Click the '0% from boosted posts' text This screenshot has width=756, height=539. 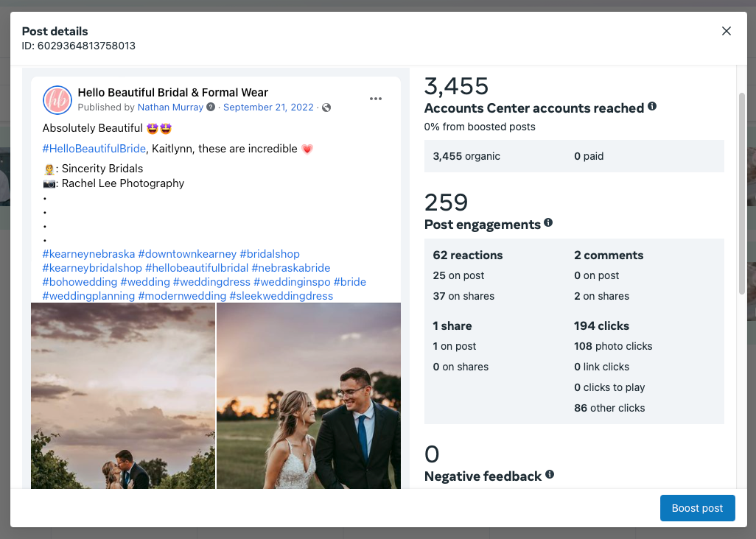pyautogui.click(x=480, y=127)
